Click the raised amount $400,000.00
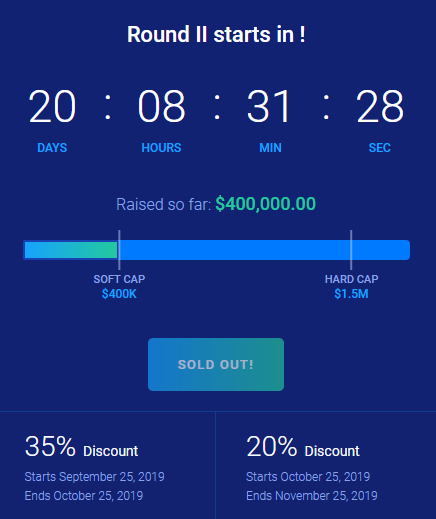The height and width of the screenshot is (519, 436). (265, 204)
